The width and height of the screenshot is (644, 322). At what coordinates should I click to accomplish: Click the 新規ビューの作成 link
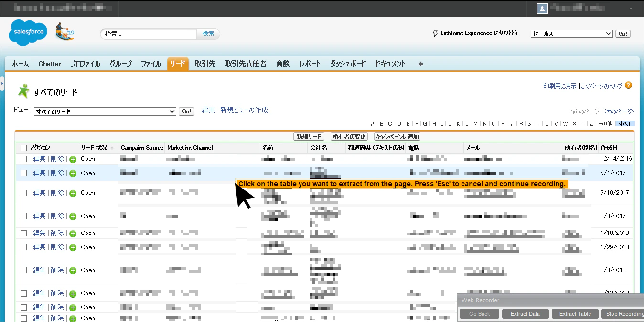tap(244, 110)
